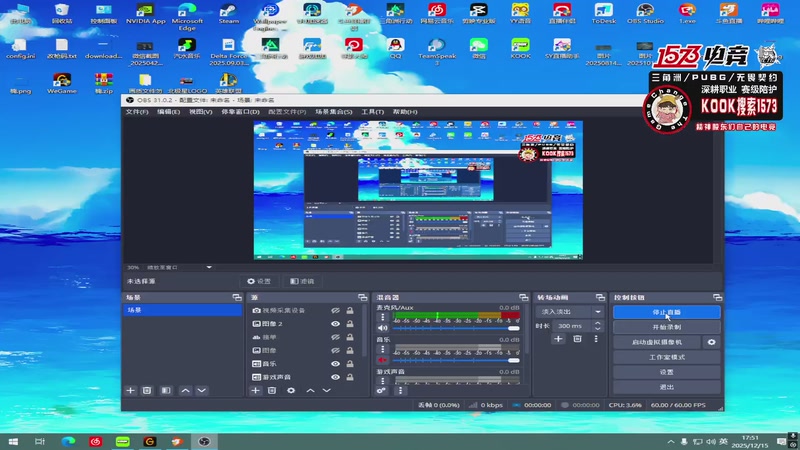Undock the Scene Transitions panel via float icon
800x450 pixels.
point(600,297)
